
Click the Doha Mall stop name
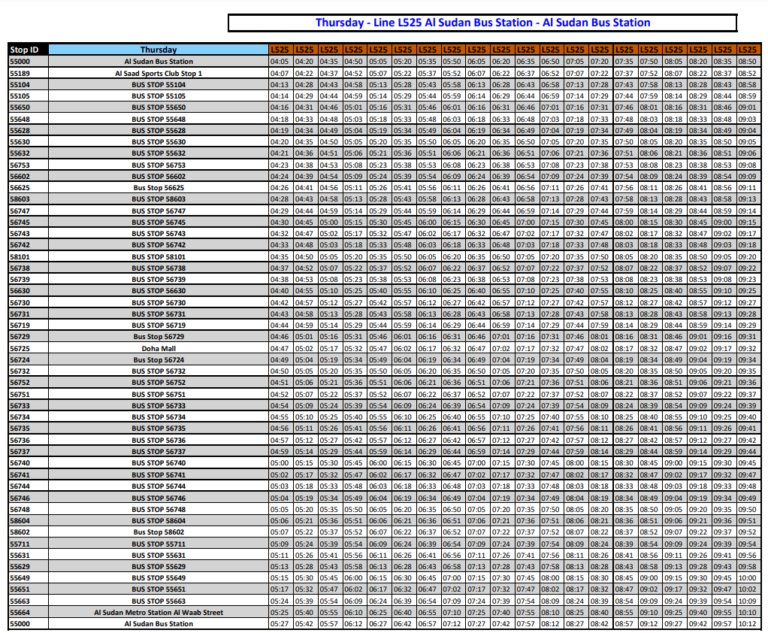pos(159,348)
